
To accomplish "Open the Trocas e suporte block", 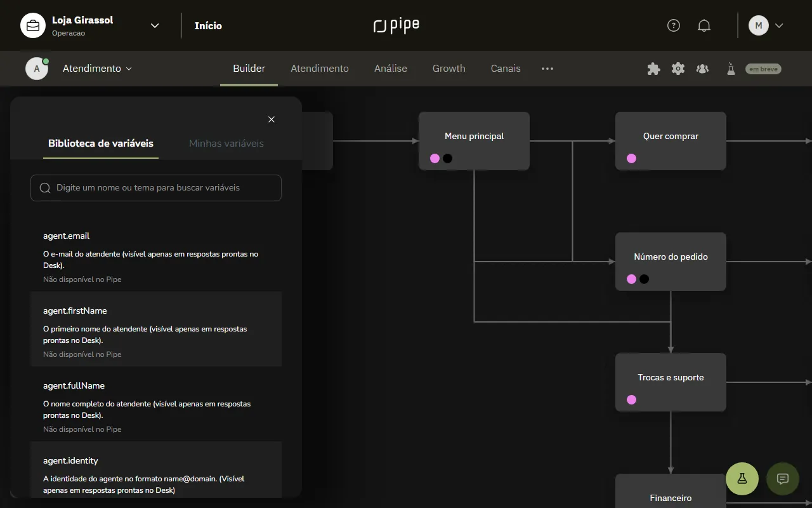I will point(671,382).
